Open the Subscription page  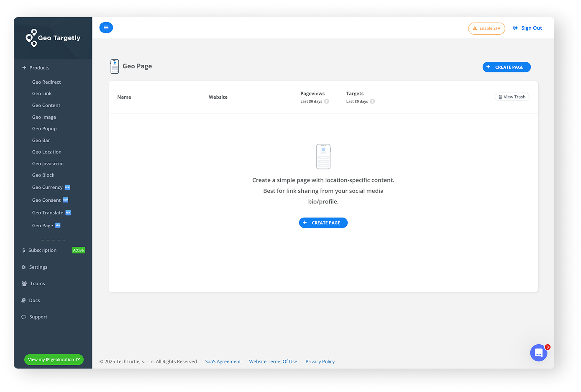(42, 250)
